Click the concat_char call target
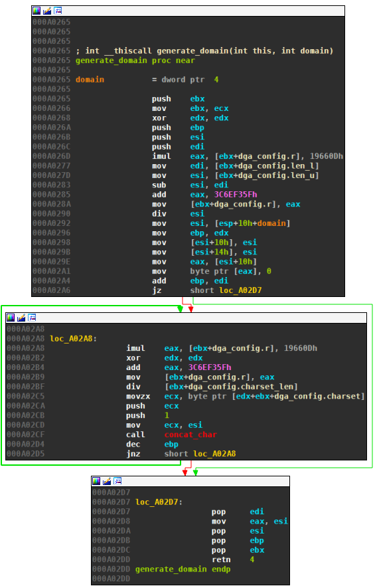375x588 pixels. [190, 435]
